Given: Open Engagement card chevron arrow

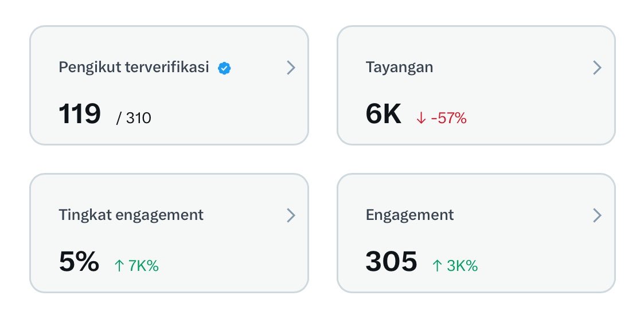Looking at the screenshot, I should [598, 215].
